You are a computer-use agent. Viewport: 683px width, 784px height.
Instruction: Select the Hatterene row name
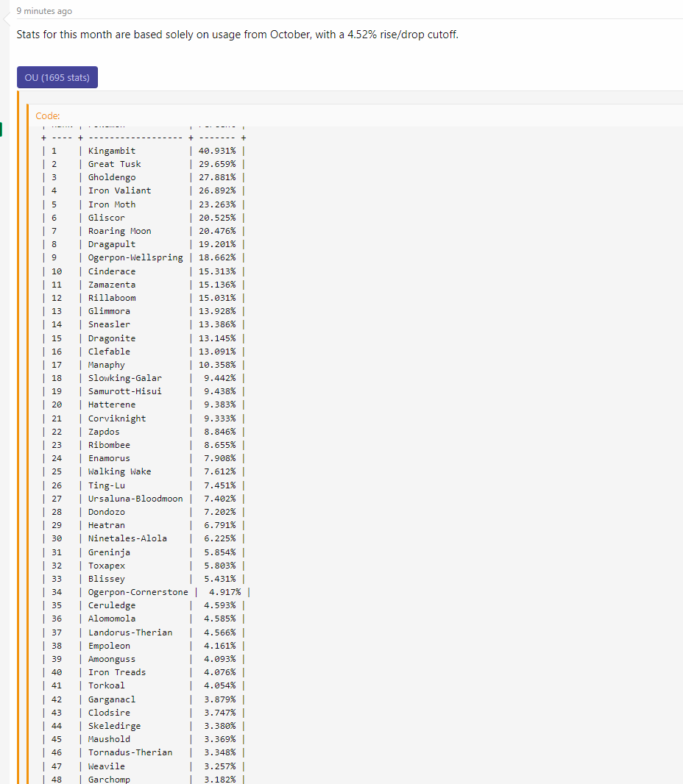click(x=112, y=405)
